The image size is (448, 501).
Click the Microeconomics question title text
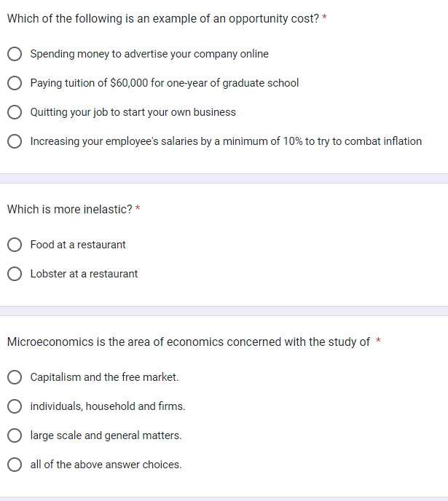189,342
